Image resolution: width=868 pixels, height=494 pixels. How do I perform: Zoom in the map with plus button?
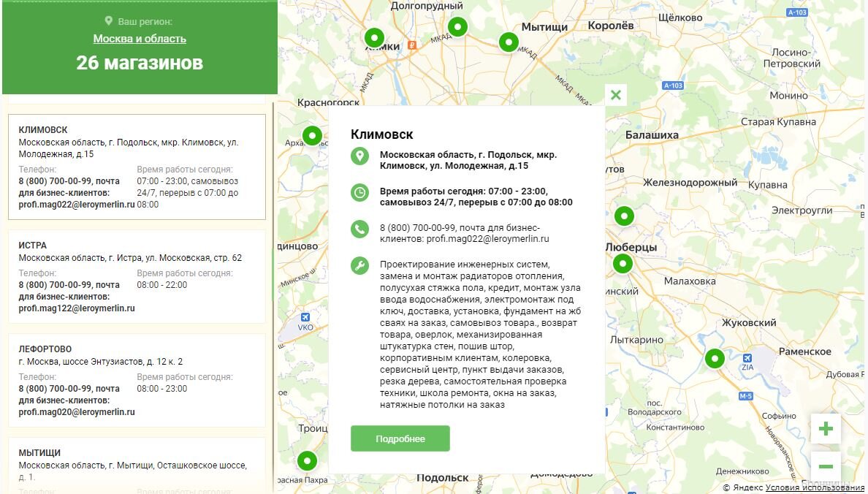[826, 428]
